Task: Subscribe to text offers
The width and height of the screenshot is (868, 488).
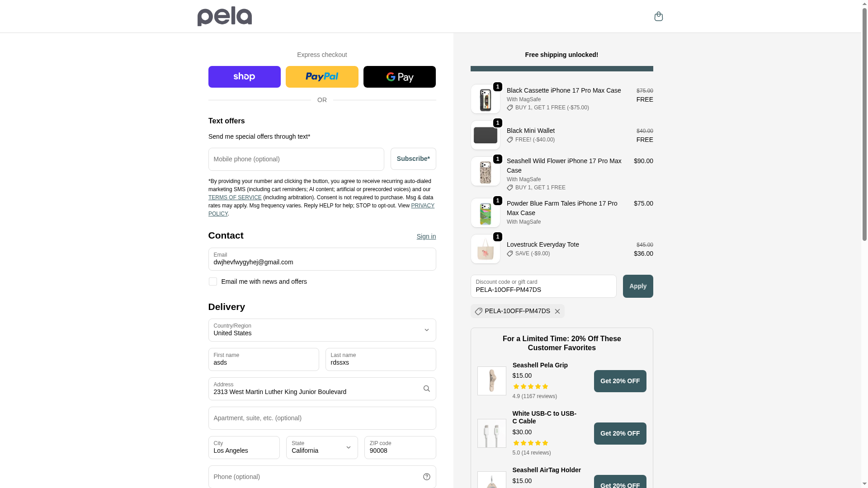Action: [x=413, y=159]
